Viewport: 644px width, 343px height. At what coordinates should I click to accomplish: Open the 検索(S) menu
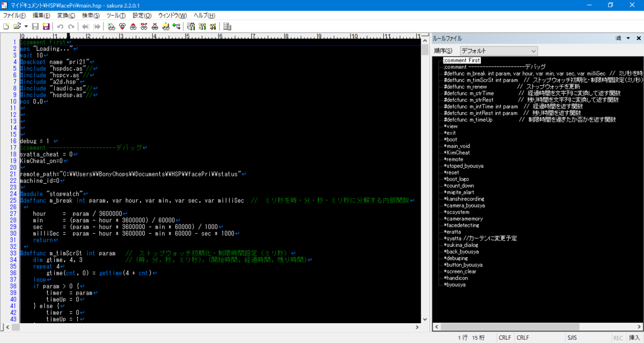(x=91, y=16)
